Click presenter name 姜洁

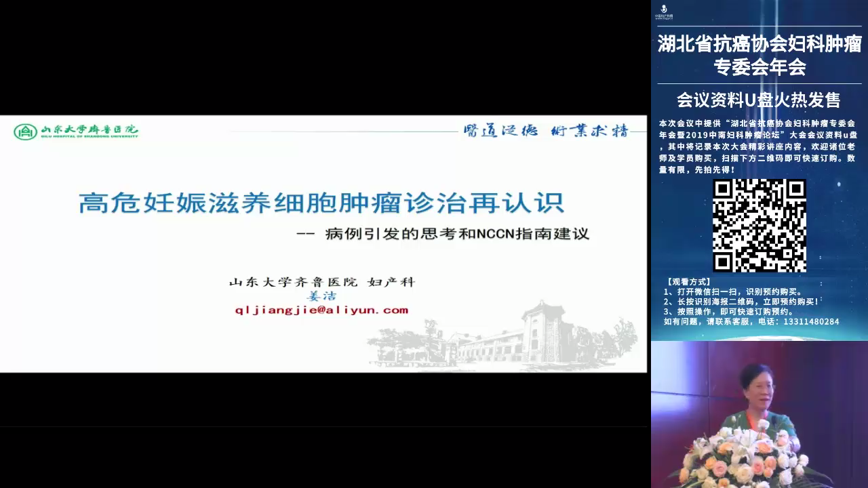pyautogui.click(x=321, y=296)
